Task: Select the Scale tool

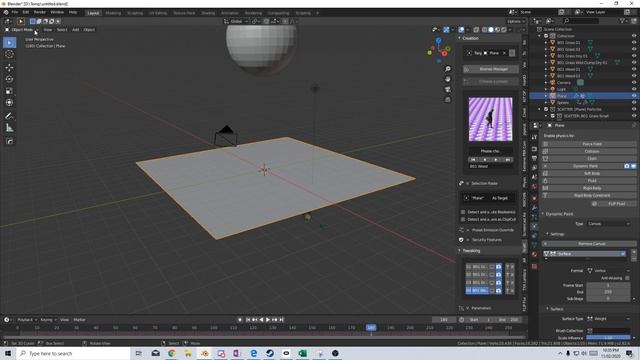Action: (x=9, y=91)
